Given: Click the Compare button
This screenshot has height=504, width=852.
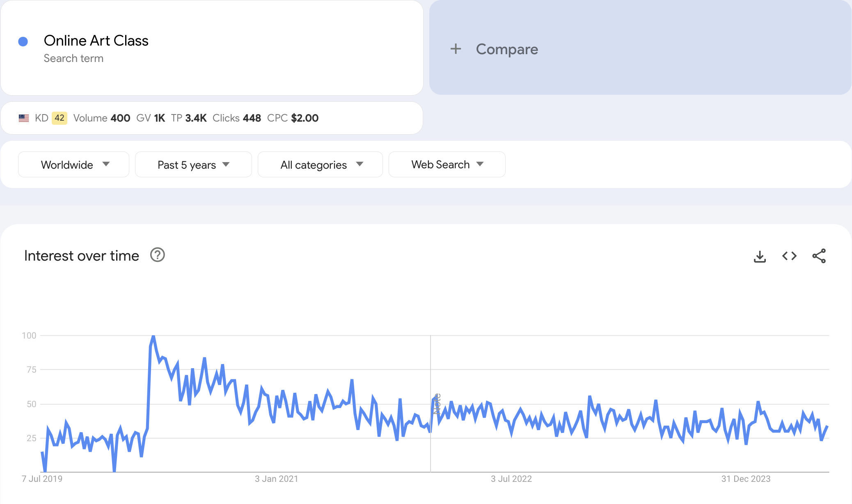Looking at the screenshot, I should pos(506,49).
